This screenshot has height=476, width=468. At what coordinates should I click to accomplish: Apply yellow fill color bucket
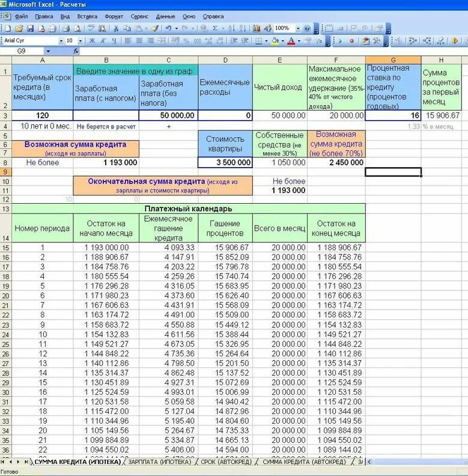(x=275, y=41)
